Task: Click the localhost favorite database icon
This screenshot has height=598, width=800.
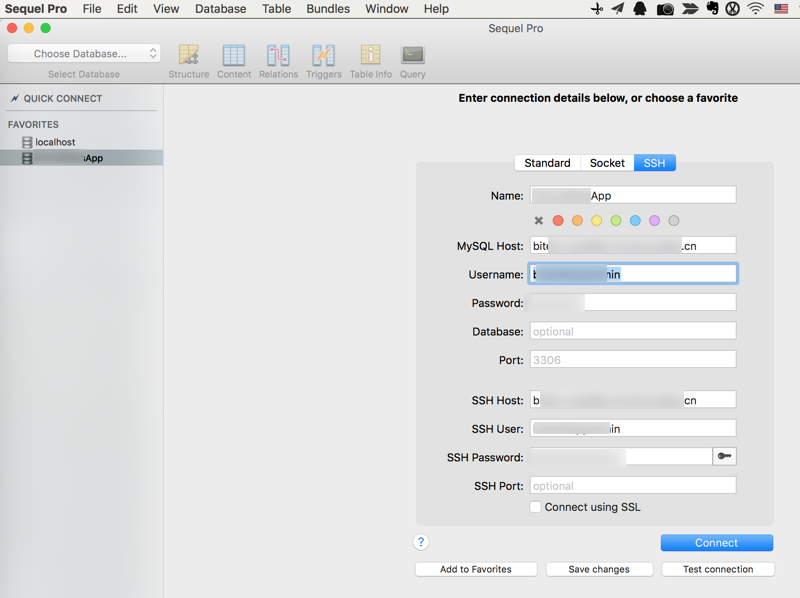Action: tap(27, 142)
